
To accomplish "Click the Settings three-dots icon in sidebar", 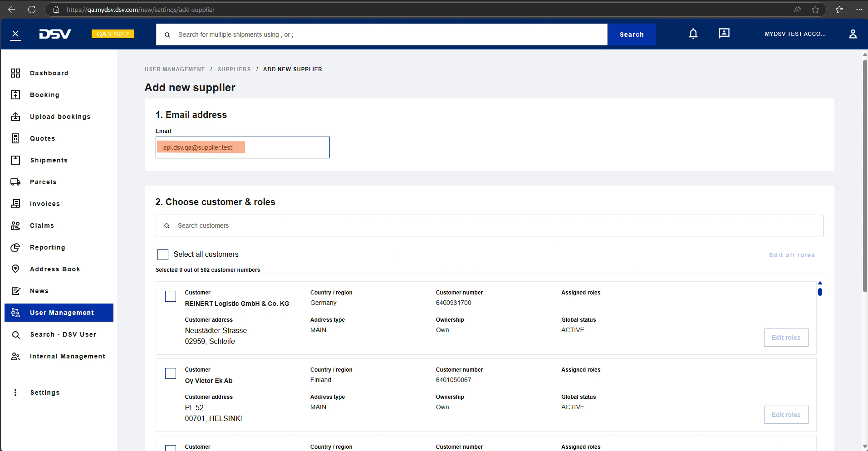I will tap(15, 392).
